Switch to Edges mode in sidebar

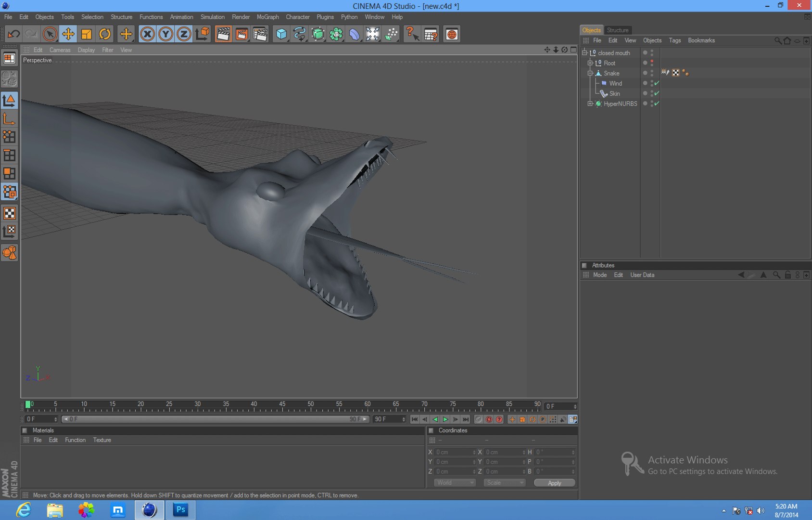click(x=10, y=155)
